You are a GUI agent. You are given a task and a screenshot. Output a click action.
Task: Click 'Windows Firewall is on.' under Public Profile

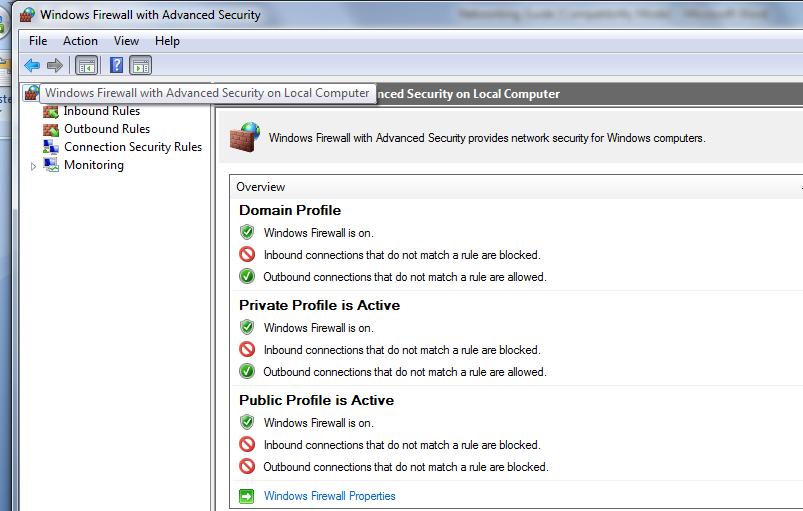click(x=319, y=423)
